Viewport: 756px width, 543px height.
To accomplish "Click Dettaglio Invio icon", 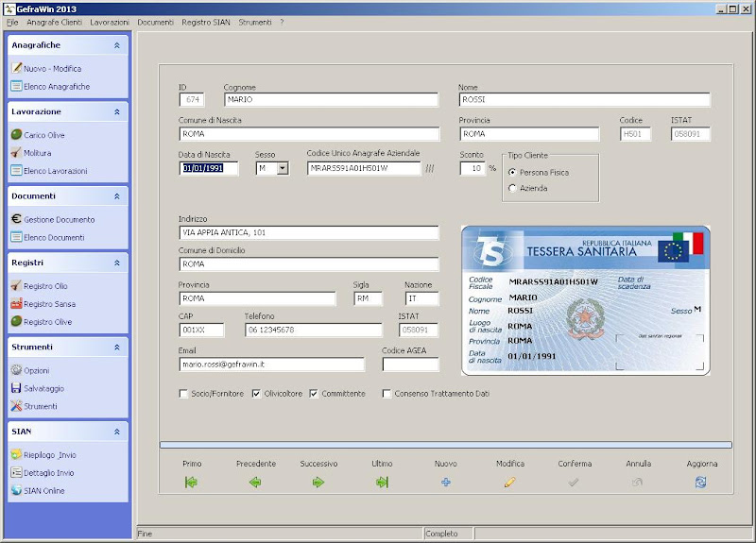I will (16, 472).
